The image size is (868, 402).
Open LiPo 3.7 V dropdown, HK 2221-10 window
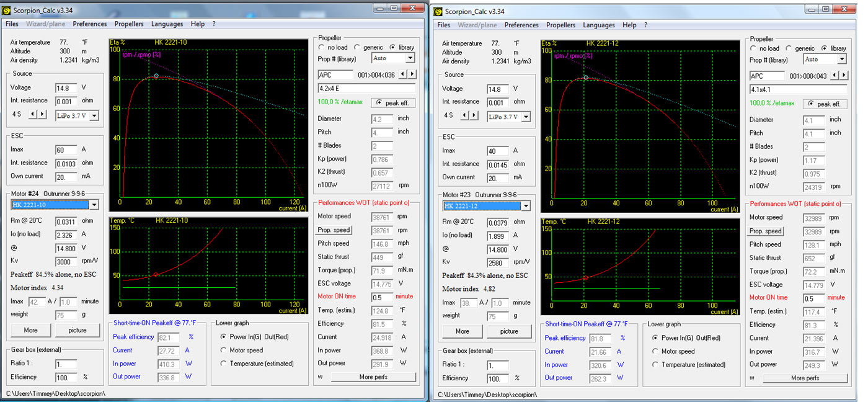[93, 115]
